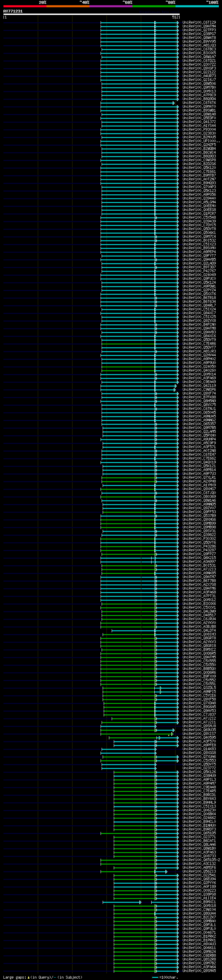Select the label UniRef100_Q56ZI3
Screen dimensions: 222x980
199,871
